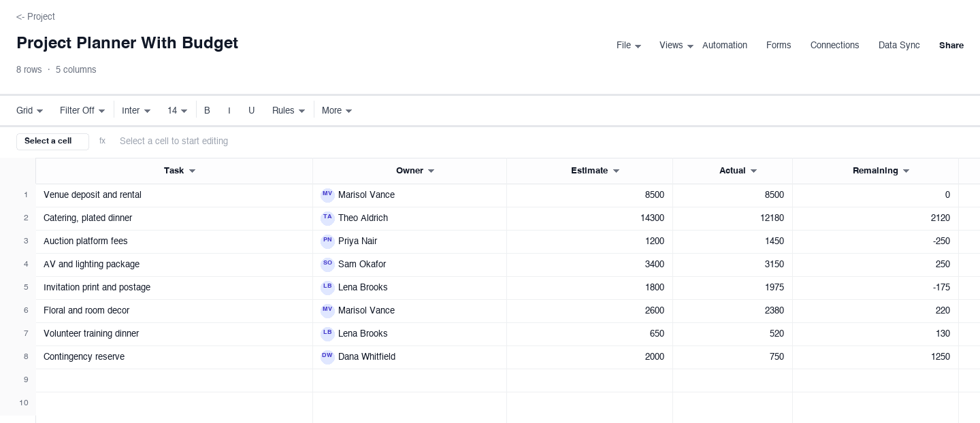Open the Estimate column header menu
The width and height of the screenshot is (980, 423).
click(x=616, y=171)
